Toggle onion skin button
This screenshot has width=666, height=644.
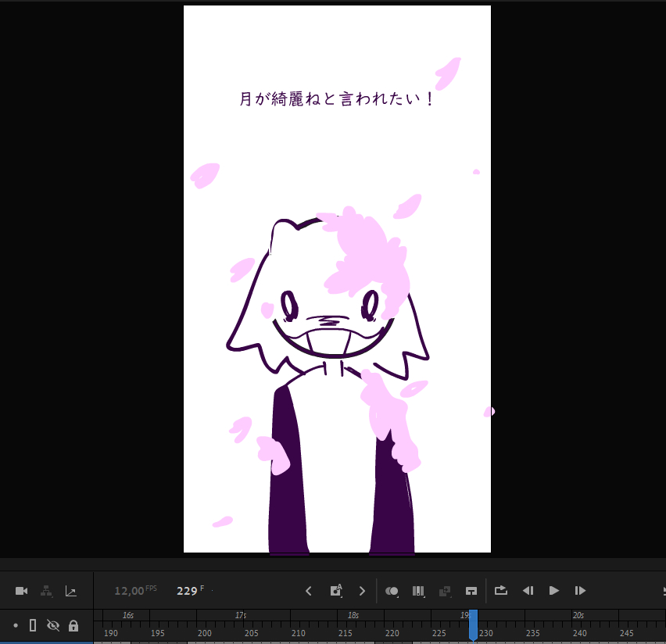pyautogui.click(x=392, y=591)
